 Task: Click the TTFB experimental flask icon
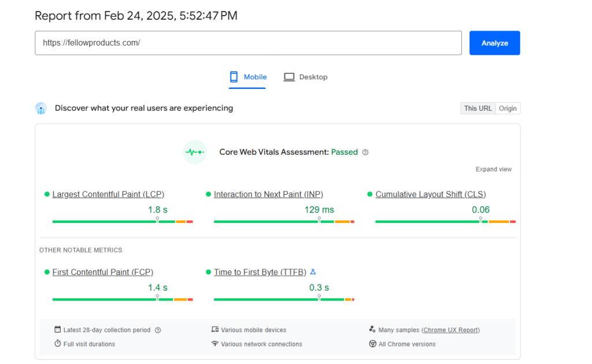(313, 272)
